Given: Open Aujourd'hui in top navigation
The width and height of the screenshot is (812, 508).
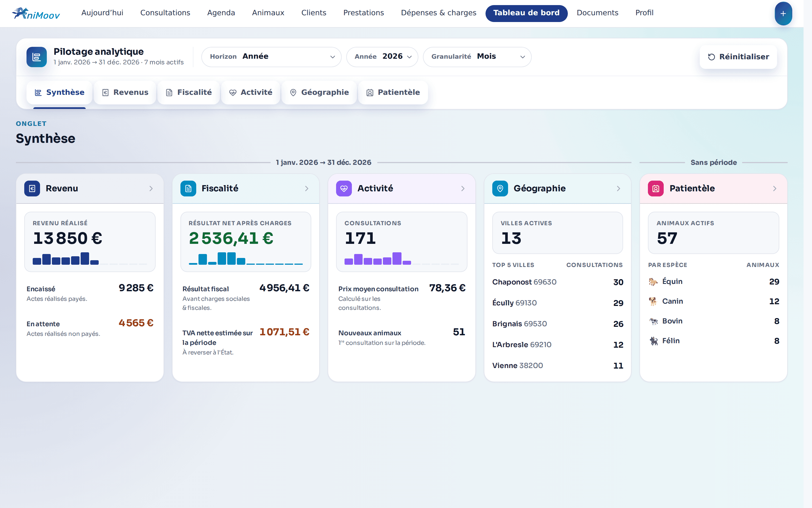Looking at the screenshot, I should (102, 13).
